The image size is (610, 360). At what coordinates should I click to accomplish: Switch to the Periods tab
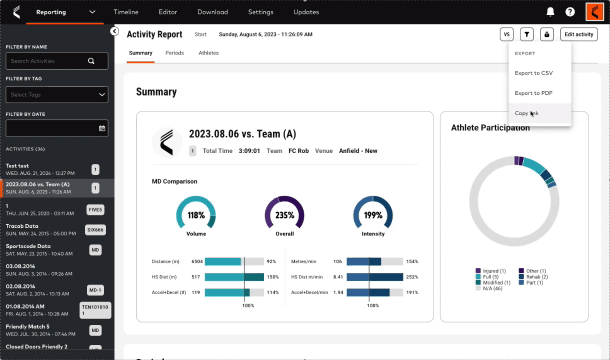[x=175, y=53]
